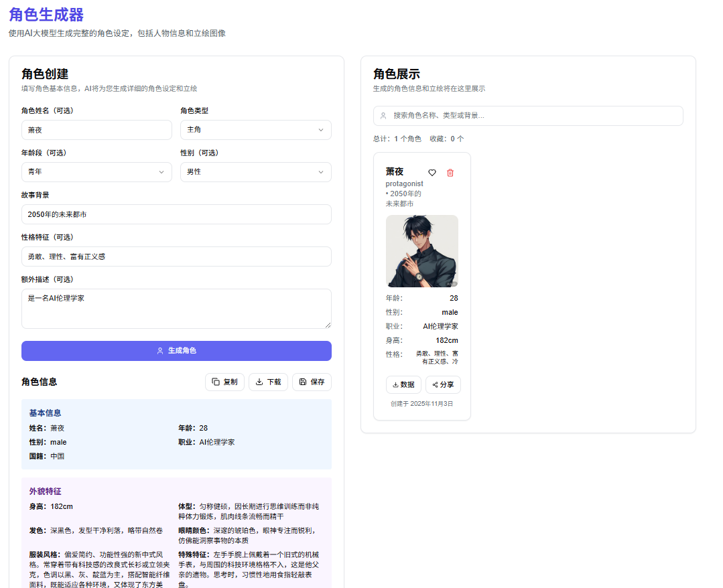Open the 年龄段 dropdown showing 青年

[96, 172]
